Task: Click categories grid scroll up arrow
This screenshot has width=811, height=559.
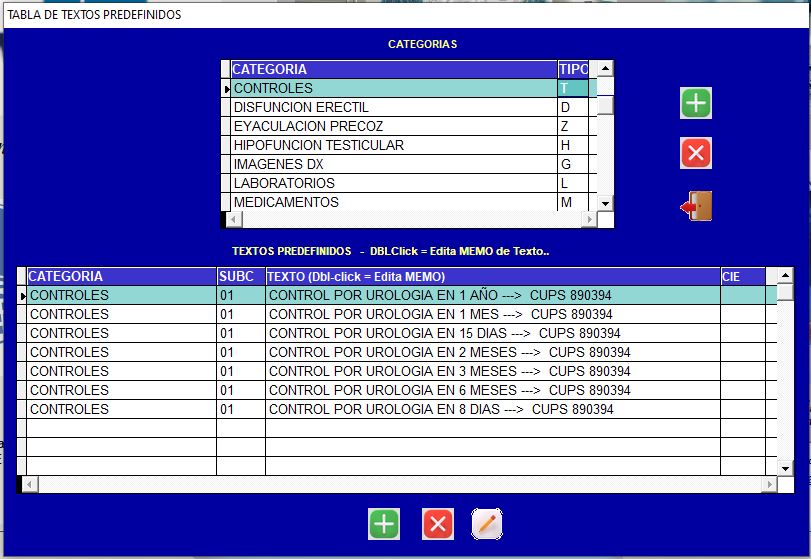Action: coord(605,68)
